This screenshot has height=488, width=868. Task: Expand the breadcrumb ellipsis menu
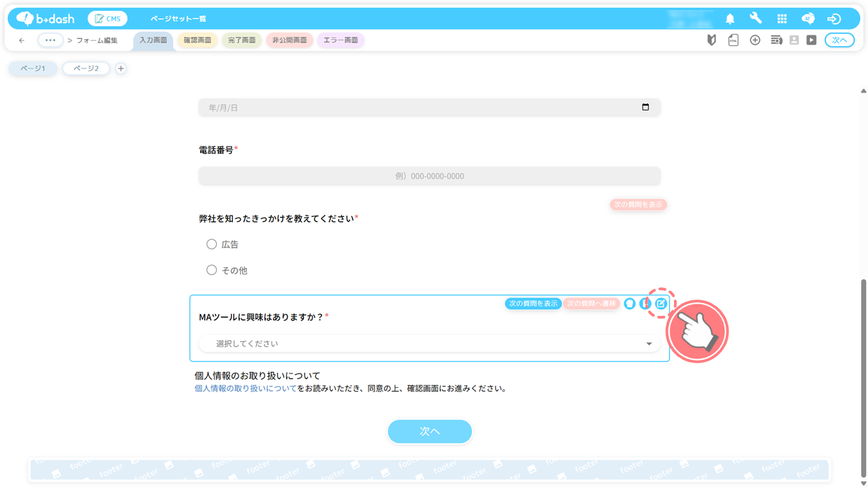point(50,41)
